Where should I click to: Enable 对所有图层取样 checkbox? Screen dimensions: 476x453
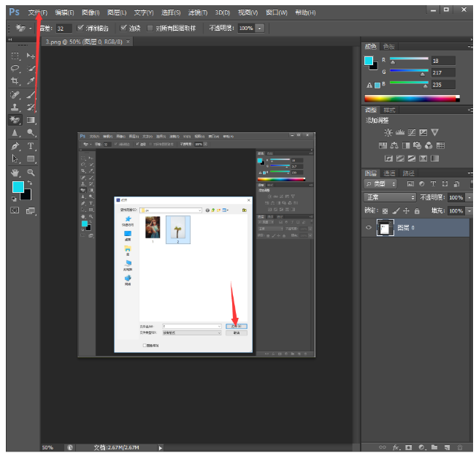150,28
